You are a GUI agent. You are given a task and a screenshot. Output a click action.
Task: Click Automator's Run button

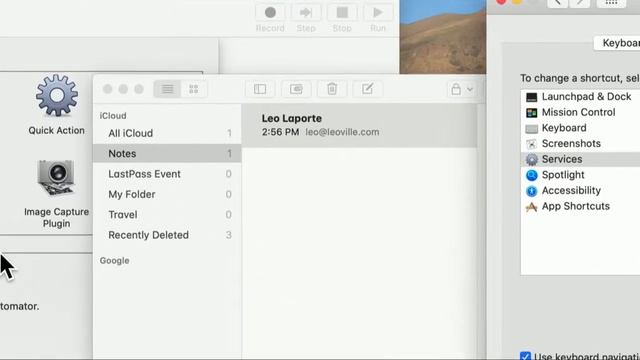pos(378,13)
